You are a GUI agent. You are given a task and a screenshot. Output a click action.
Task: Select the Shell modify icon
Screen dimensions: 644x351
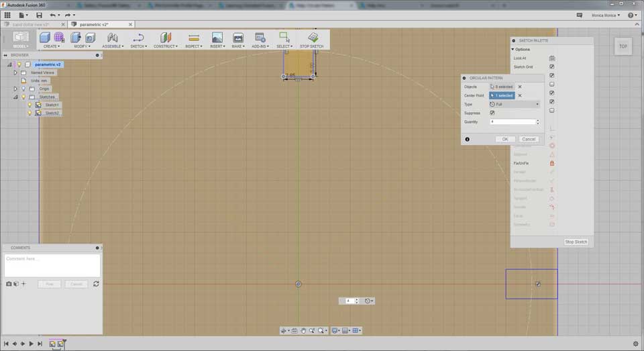pos(91,38)
